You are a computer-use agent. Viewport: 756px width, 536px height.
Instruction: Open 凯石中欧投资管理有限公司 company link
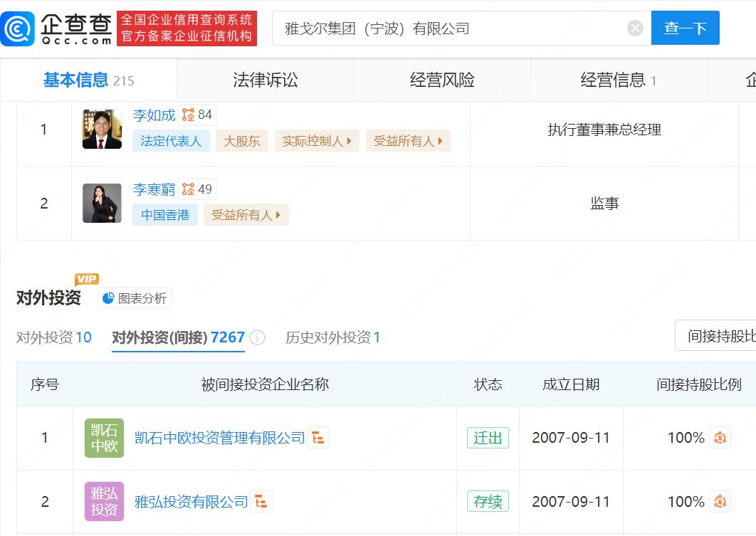click(219, 438)
